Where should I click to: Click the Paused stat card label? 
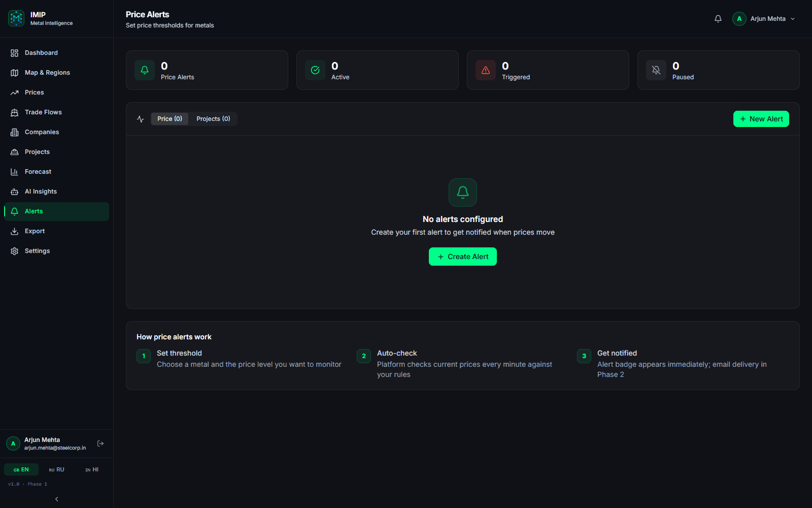[x=683, y=77]
